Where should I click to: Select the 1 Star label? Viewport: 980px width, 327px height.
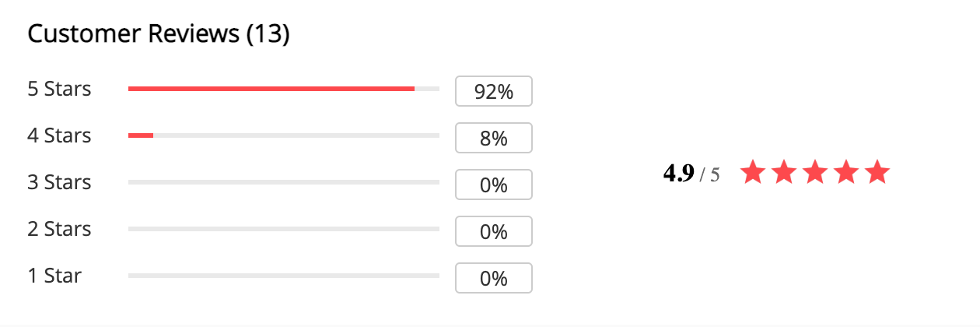54,276
